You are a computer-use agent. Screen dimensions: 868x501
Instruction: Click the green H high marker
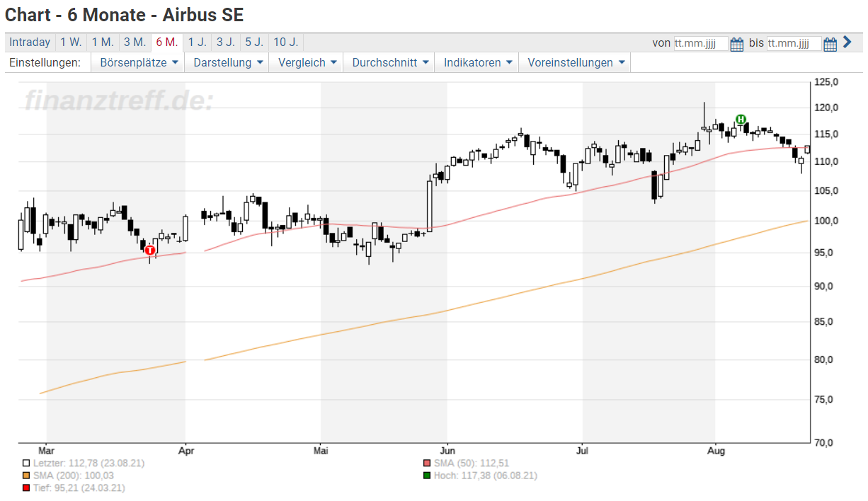tap(741, 119)
